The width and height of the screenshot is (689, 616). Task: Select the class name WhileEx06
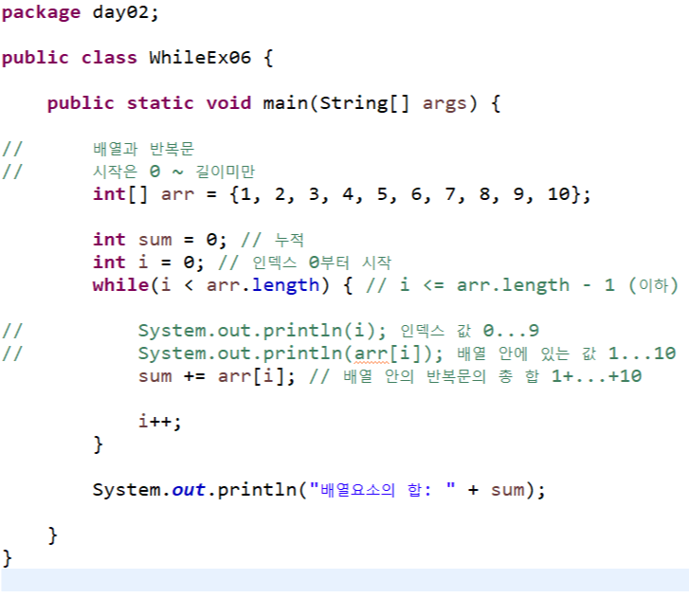tap(200, 58)
